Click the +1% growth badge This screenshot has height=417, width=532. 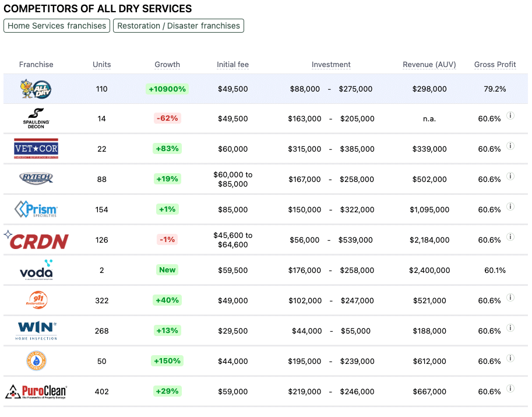167,209
